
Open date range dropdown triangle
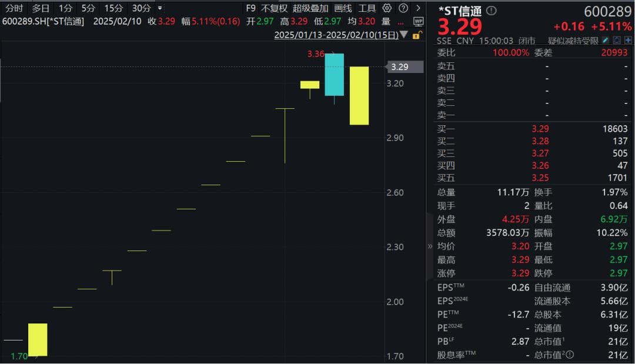[403, 35]
